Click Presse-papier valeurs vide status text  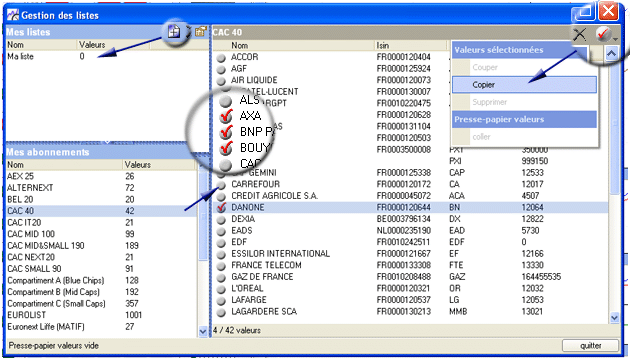53,346
